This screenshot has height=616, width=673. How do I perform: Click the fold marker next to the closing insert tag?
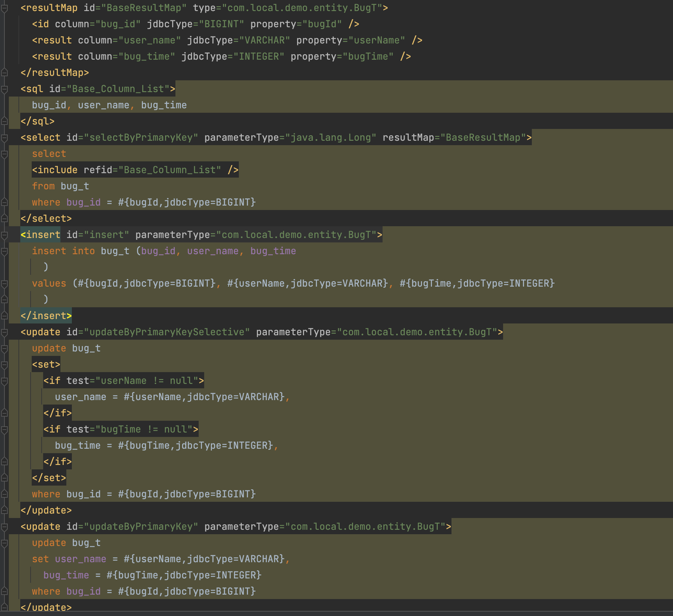4,316
